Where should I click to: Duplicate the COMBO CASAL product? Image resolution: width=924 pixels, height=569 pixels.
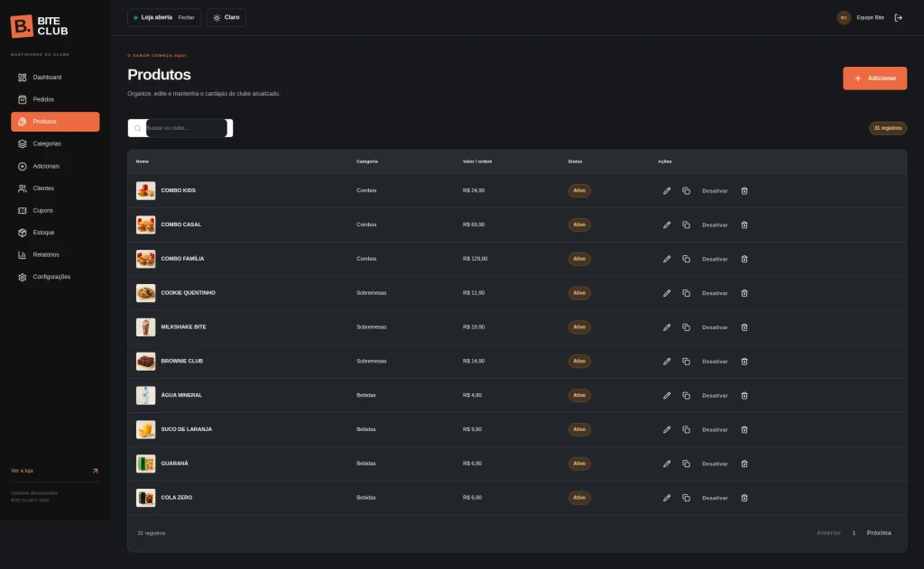tap(686, 225)
